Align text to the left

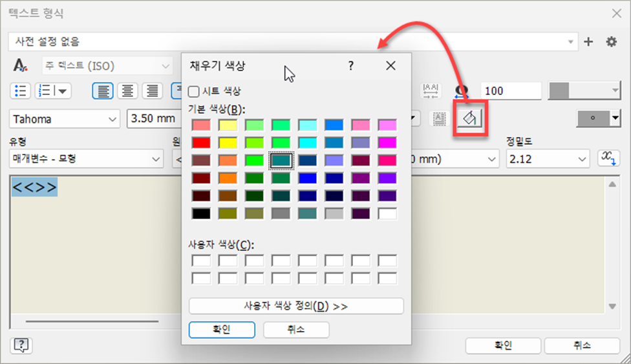pos(103,91)
